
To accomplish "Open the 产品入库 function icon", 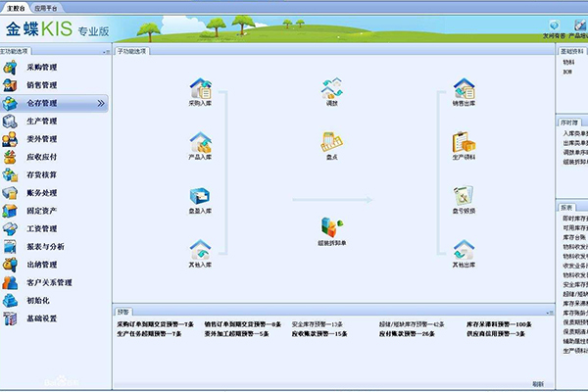I will (200, 146).
